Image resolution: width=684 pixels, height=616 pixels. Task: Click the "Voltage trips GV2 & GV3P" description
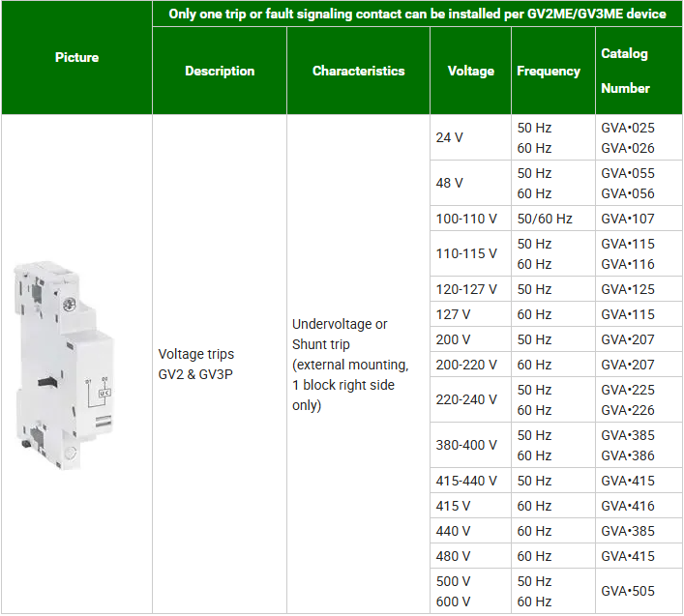(196, 364)
